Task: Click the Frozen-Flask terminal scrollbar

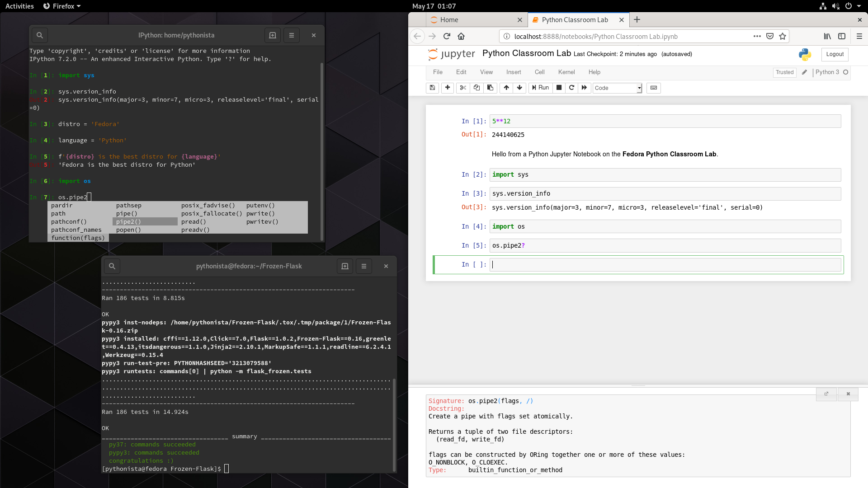Action: (394, 425)
